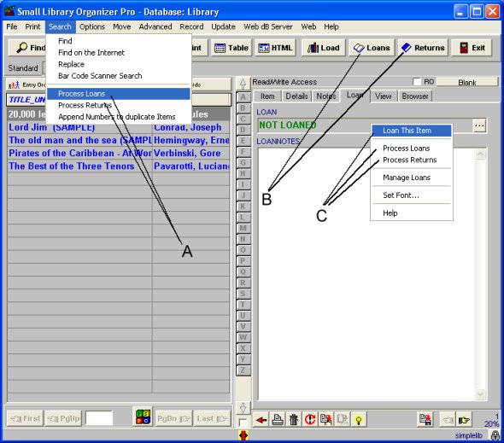Click the First navigation button
504x443 pixels.
pyautogui.click(x=25, y=418)
